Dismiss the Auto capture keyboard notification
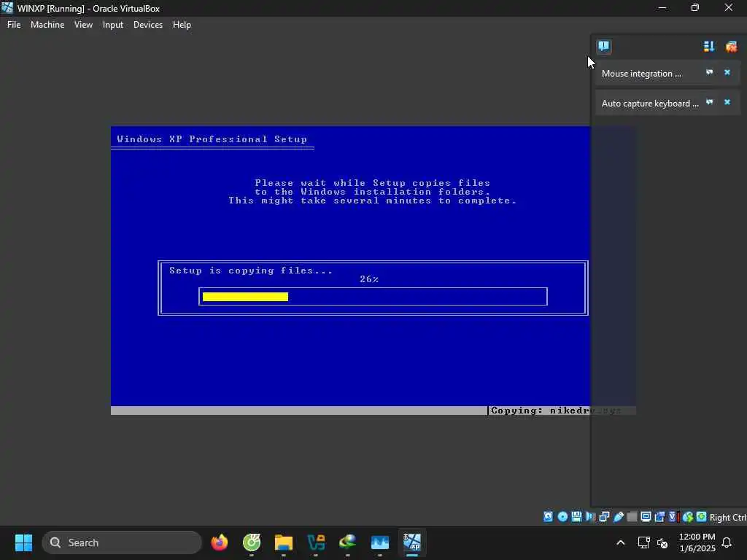747x560 pixels. point(727,102)
